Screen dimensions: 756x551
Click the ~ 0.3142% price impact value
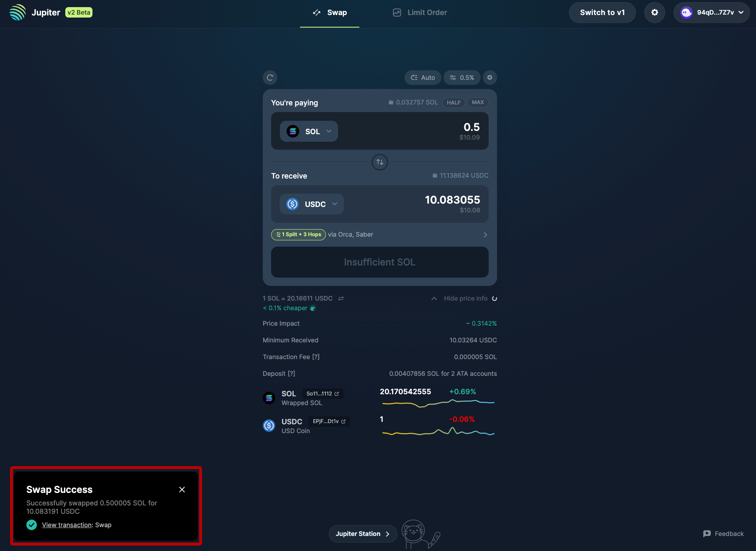[x=481, y=324]
